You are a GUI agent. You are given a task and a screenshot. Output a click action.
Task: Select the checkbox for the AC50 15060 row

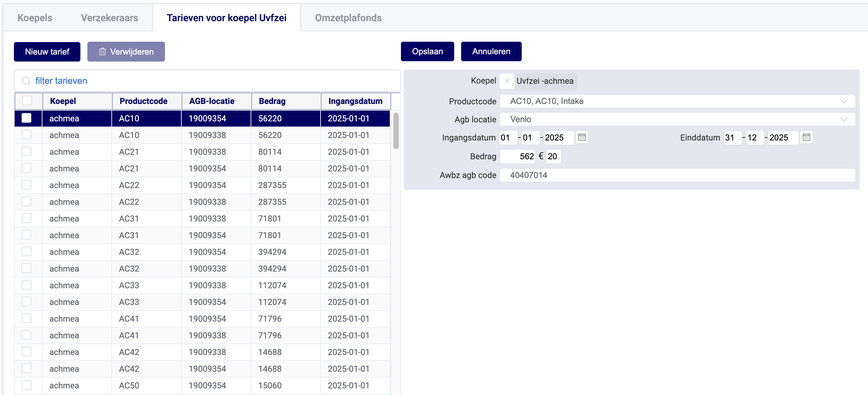pyautogui.click(x=26, y=385)
